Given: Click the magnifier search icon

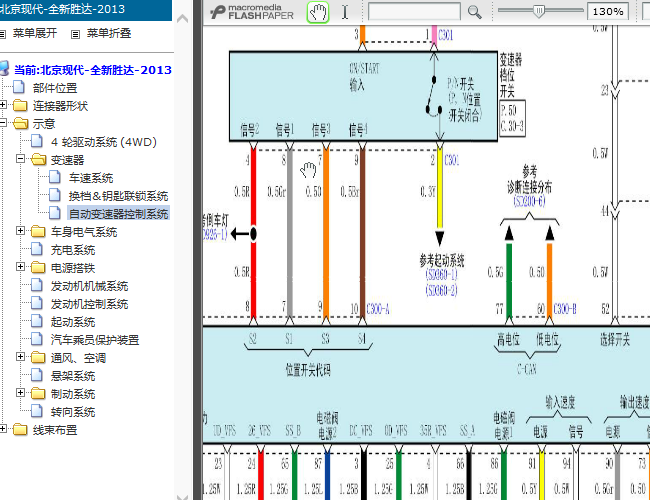Looking at the screenshot, I should [474, 12].
